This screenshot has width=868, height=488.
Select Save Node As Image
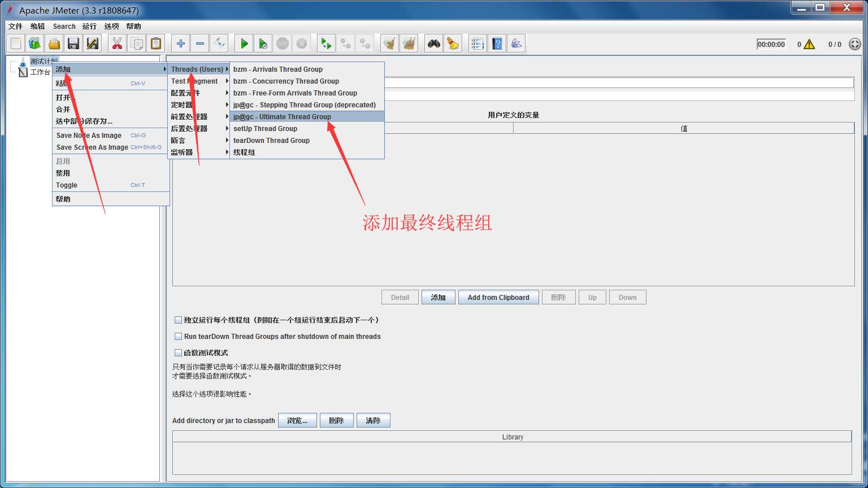click(111, 136)
